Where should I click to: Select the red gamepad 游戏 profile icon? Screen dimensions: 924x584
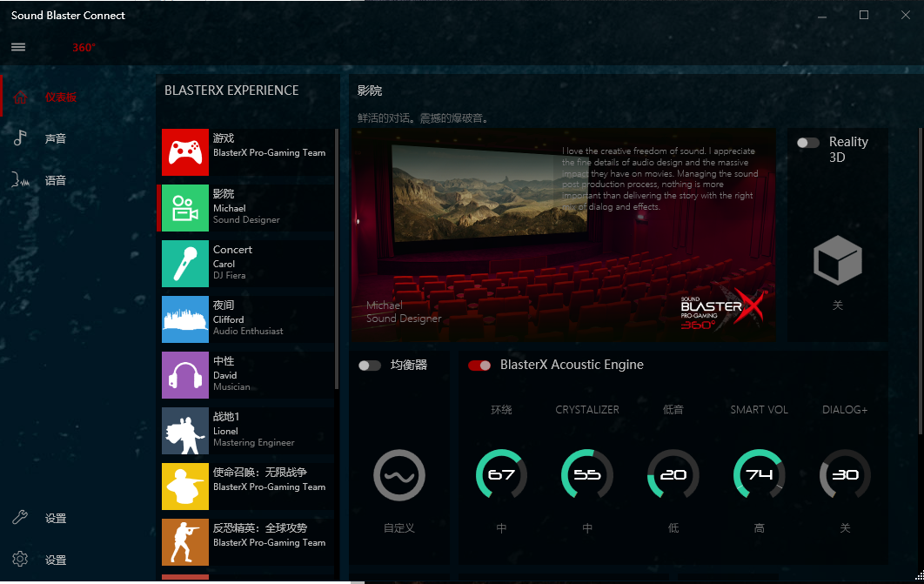point(185,152)
